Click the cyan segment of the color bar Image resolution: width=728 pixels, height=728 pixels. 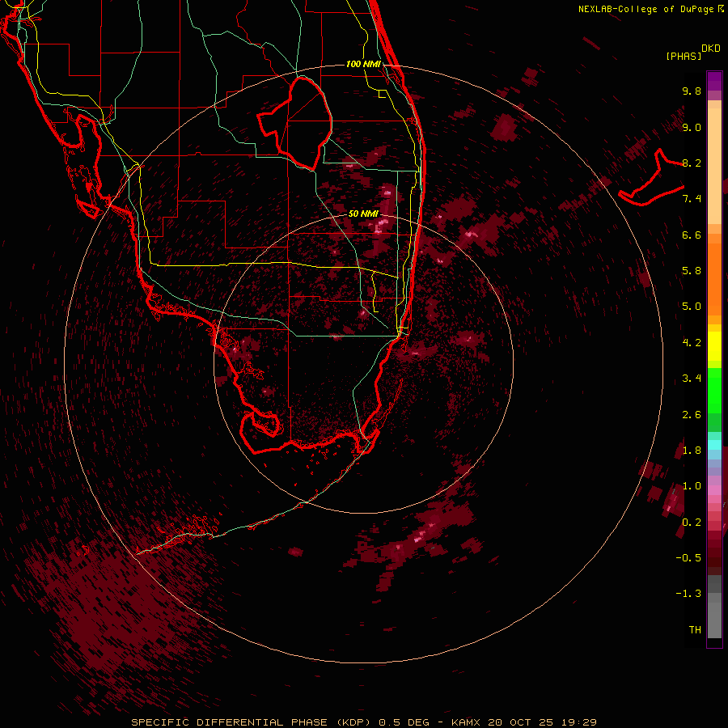[x=714, y=445]
